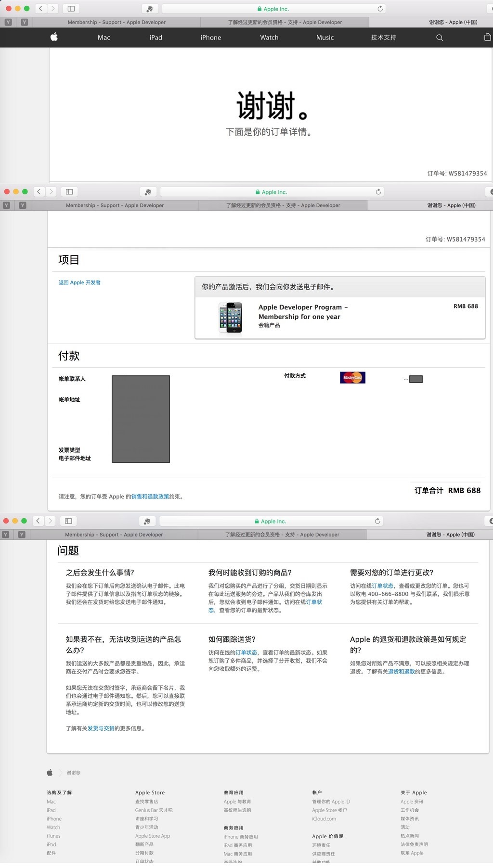The height and width of the screenshot is (868, 493).
Task: Click the heading 之后会发生什么事情?
Action: coord(100,573)
